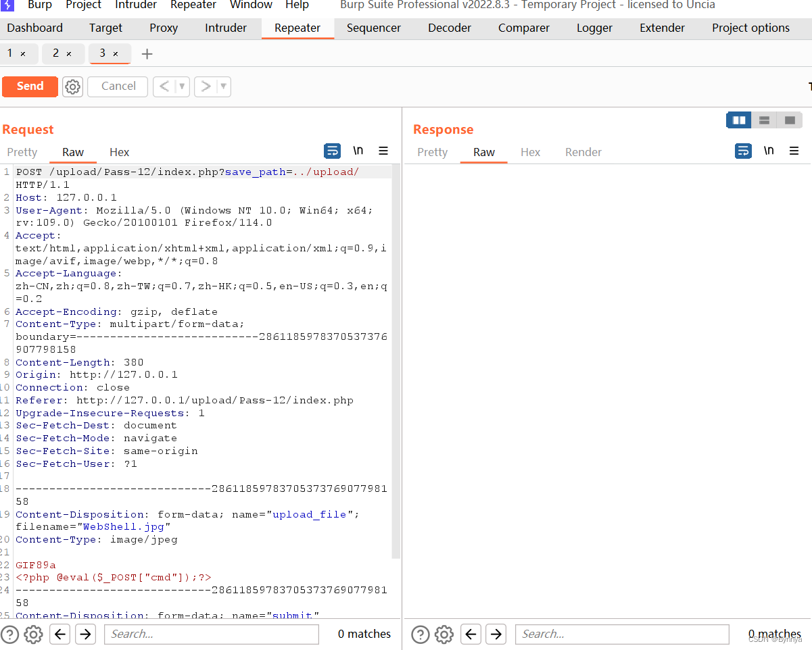812x650 pixels.
Task: Open the Project options tab
Action: pos(750,28)
